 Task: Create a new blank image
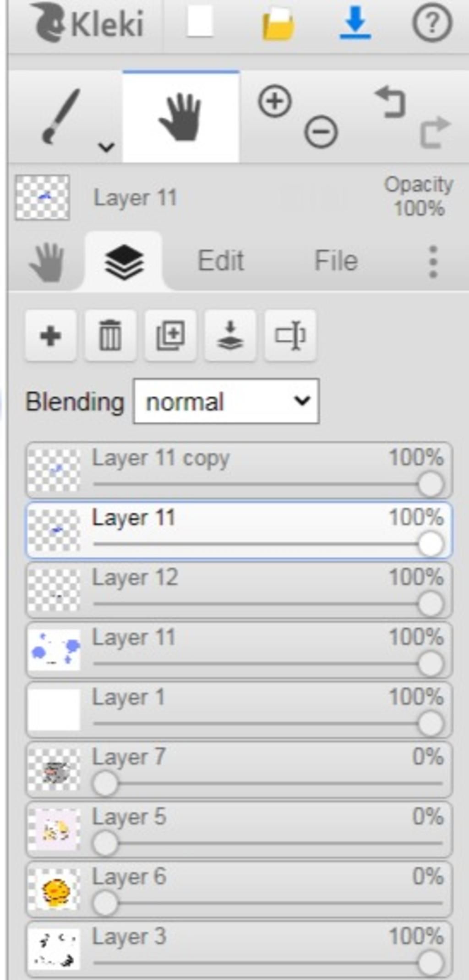(200, 22)
